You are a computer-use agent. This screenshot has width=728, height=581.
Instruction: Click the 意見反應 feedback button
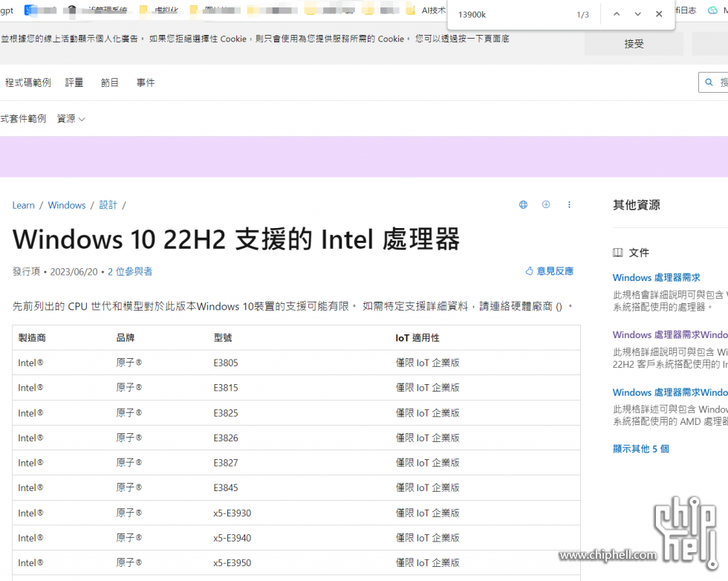550,270
